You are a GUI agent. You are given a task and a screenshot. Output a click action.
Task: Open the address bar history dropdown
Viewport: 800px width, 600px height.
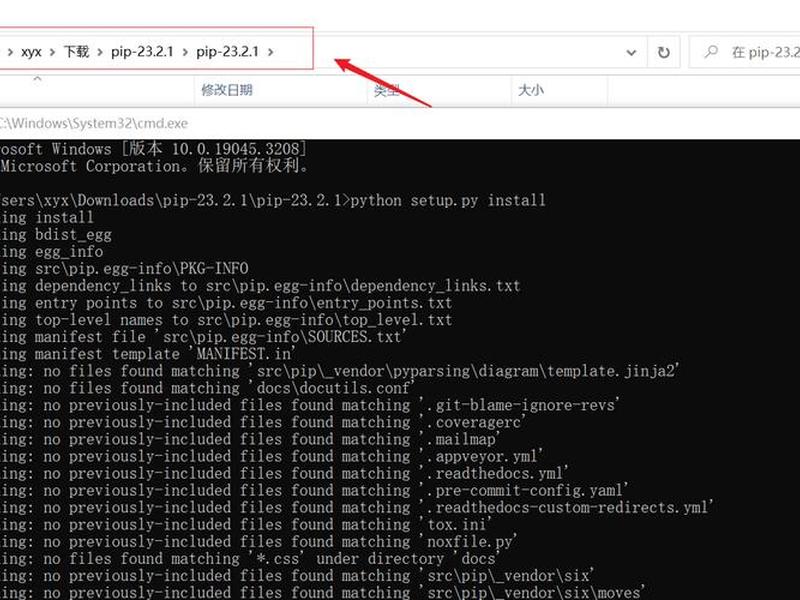631,53
